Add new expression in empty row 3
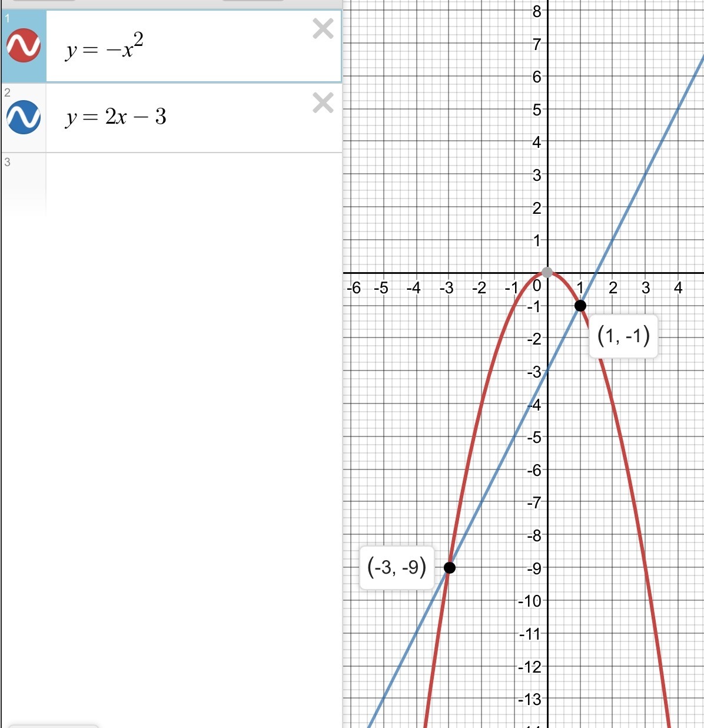Viewport: 704px width, 728px height. [194, 186]
